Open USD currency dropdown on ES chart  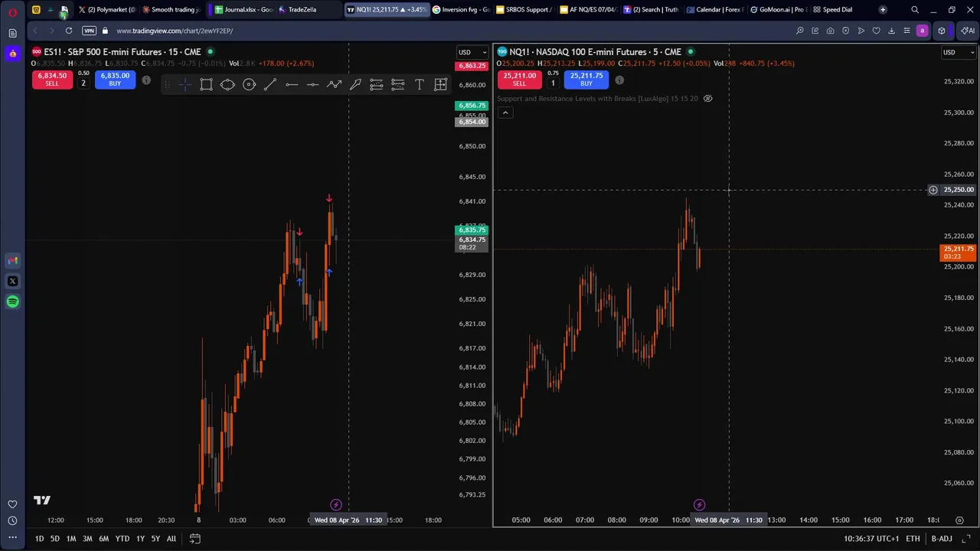point(472,52)
